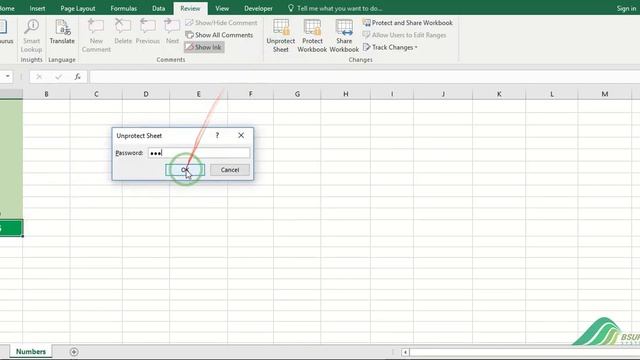Click Unprotect Sheet in ribbon
Screen dimensions: 640x360
280,36
